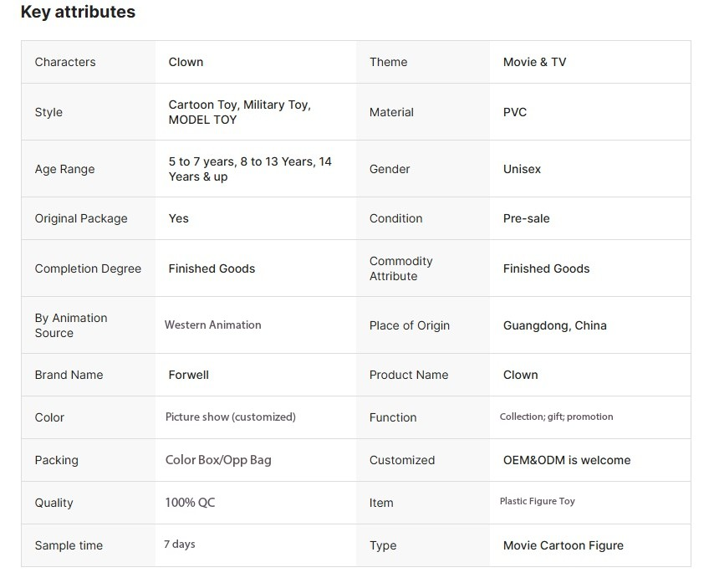Click the Collection; gift; promotion function value

[x=556, y=417]
